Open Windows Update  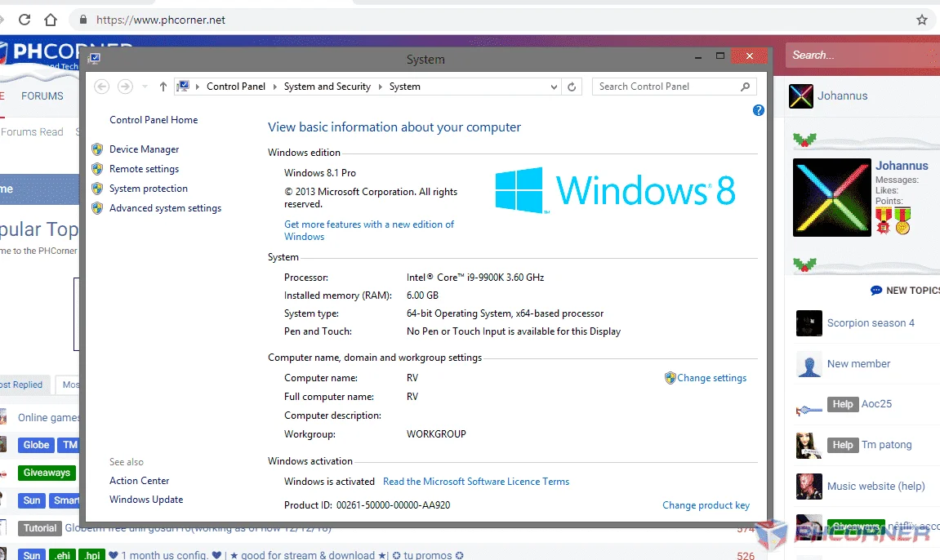point(145,500)
